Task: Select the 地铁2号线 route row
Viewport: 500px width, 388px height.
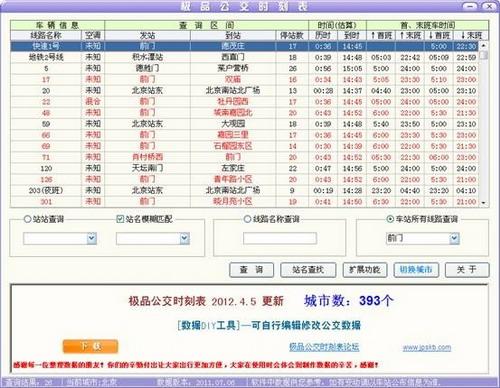Action: pyautogui.click(x=245, y=57)
